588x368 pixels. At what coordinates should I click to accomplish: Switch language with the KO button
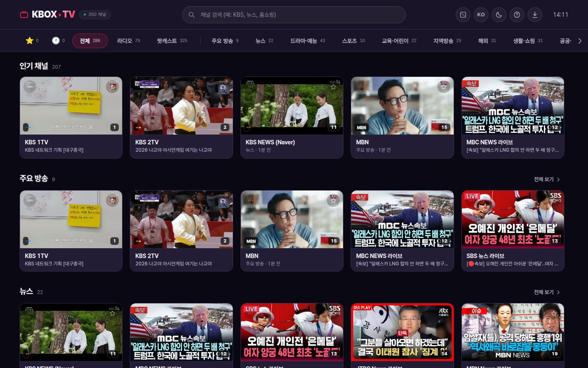tap(481, 15)
